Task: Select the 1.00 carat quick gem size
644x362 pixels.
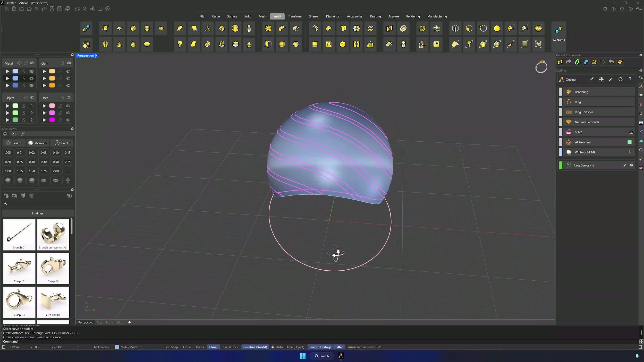Action: click(8, 171)
